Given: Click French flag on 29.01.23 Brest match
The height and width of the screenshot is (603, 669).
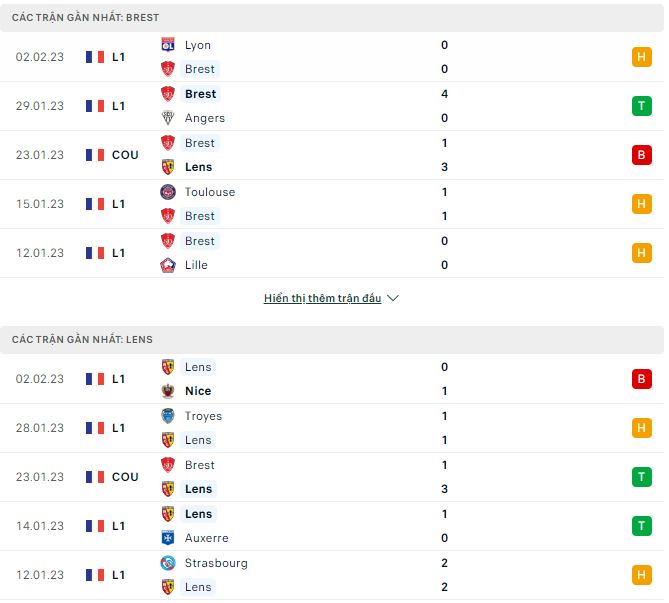Looking at the screenshot, I should coord(95,106).
